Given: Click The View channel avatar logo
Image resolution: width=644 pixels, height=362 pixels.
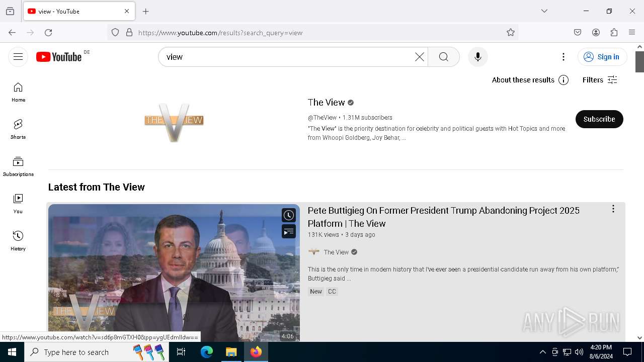Looking at the screenshot, I should (174, 122).
